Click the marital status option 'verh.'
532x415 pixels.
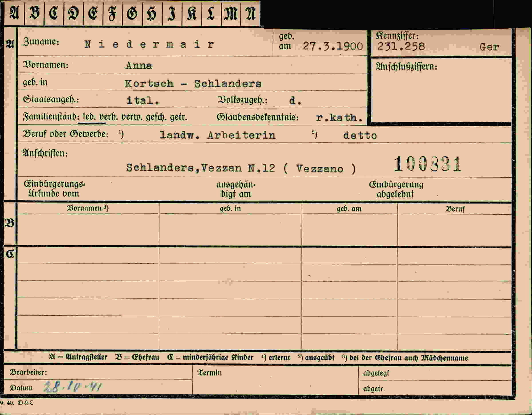coord(109,117)
